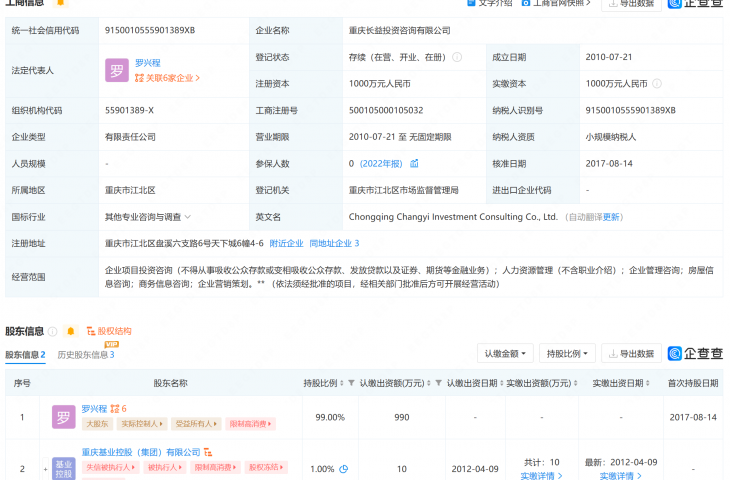Switch to 历史股东信息 3 tab
The image size is (730, 480).
click(x=86, y=355)
